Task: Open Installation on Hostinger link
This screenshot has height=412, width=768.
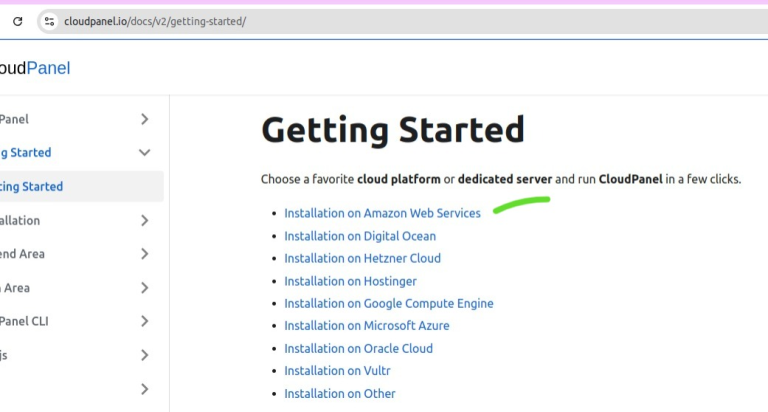Action: click(x=350, y=281)
